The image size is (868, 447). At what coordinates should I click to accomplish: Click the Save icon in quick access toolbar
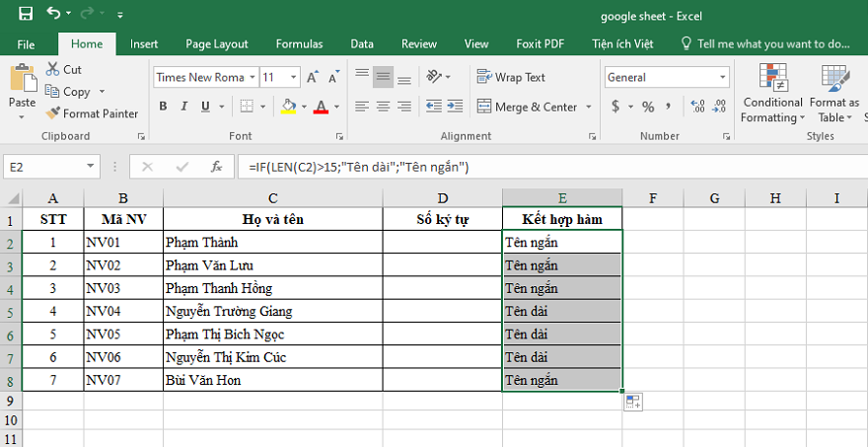[x=26, y=15]
